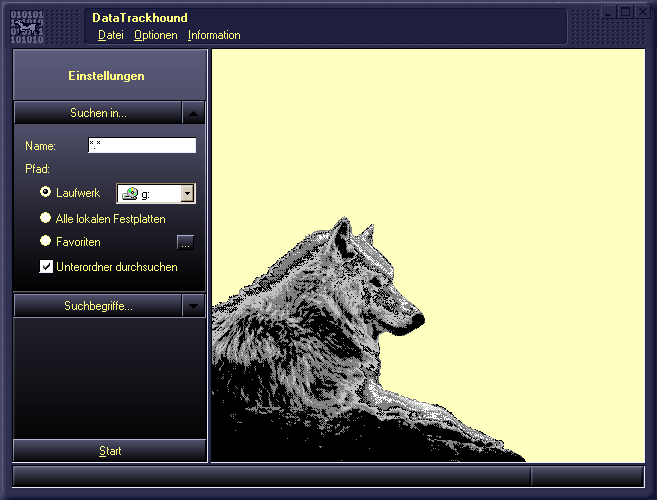Click the Favoriten browse ellipsis button
Image resolution: width=657 pixels, height=500 pixels.
(x=185, y=242)
